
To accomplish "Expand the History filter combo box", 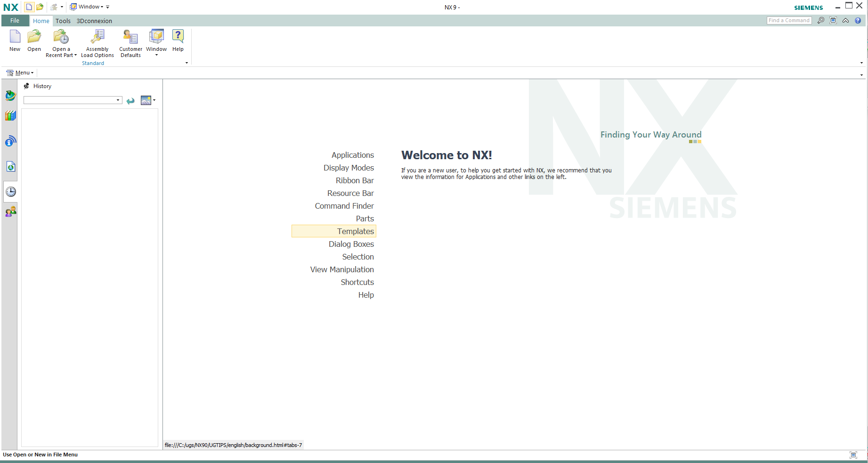I will 118,100.
